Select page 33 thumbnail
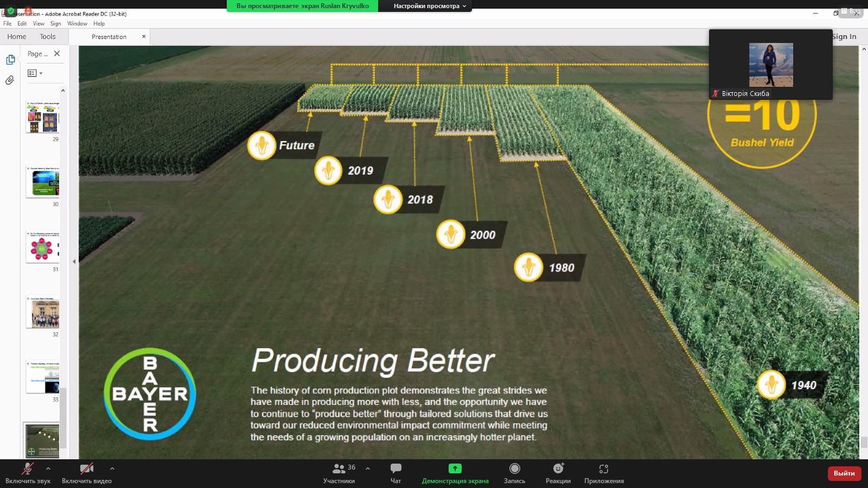This screenshot has height=488, width=868. [42, 377]
